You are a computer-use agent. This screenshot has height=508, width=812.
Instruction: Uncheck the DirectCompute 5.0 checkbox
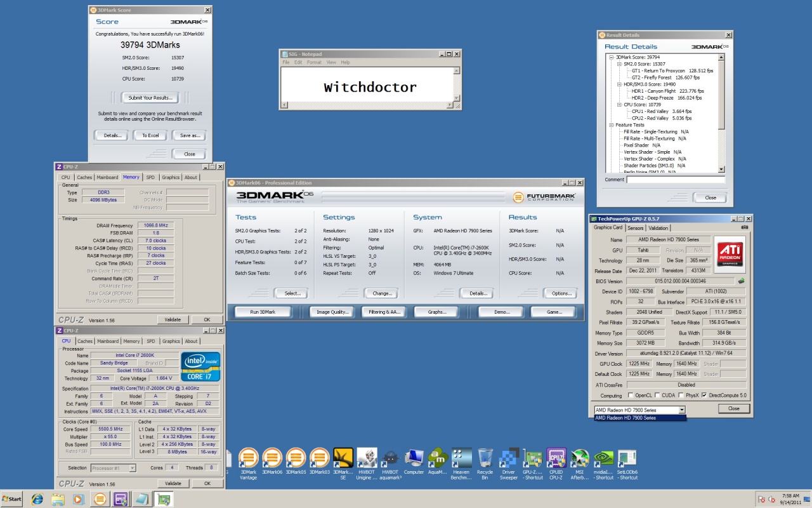tap(704, 395)
